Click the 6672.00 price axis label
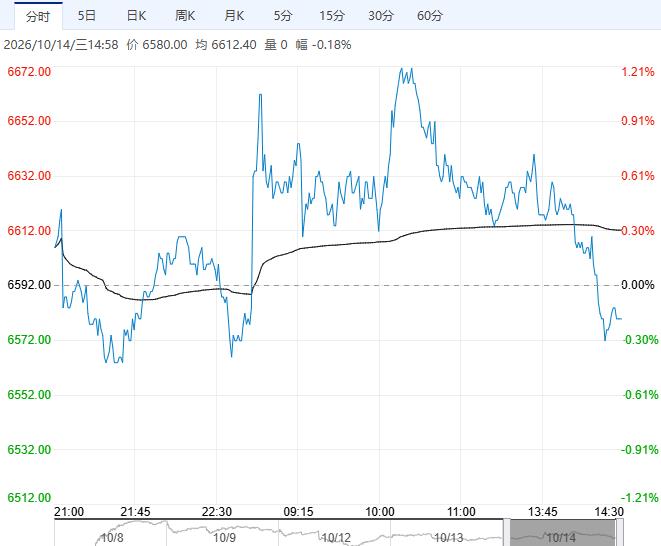The width and height of the screenshot is (661, 546). tap(29, 71)
